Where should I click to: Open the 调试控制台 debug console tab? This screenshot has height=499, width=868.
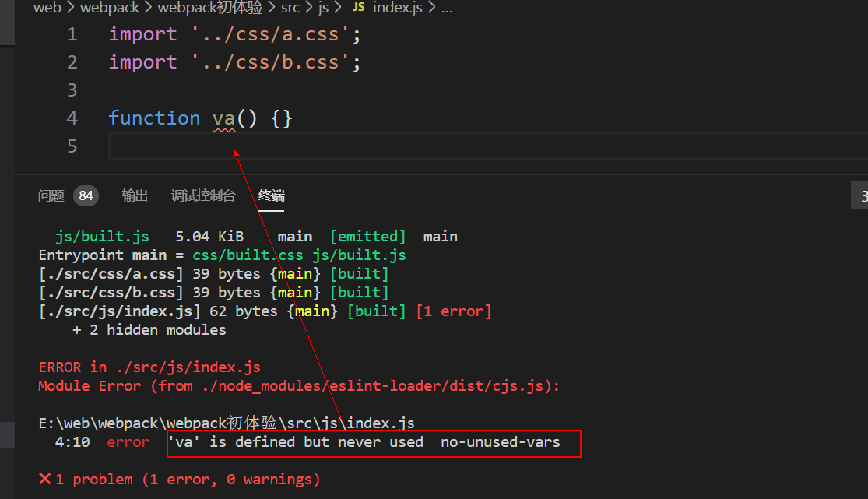[x=203, y=196]
